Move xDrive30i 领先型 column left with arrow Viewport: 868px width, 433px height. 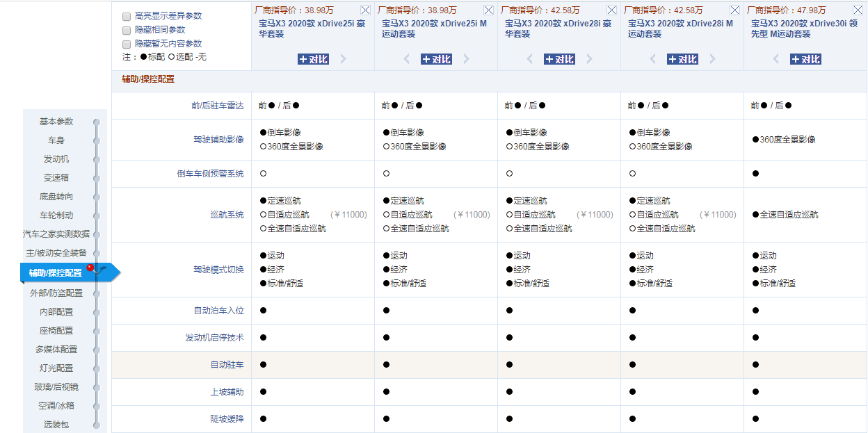[776, 59]
